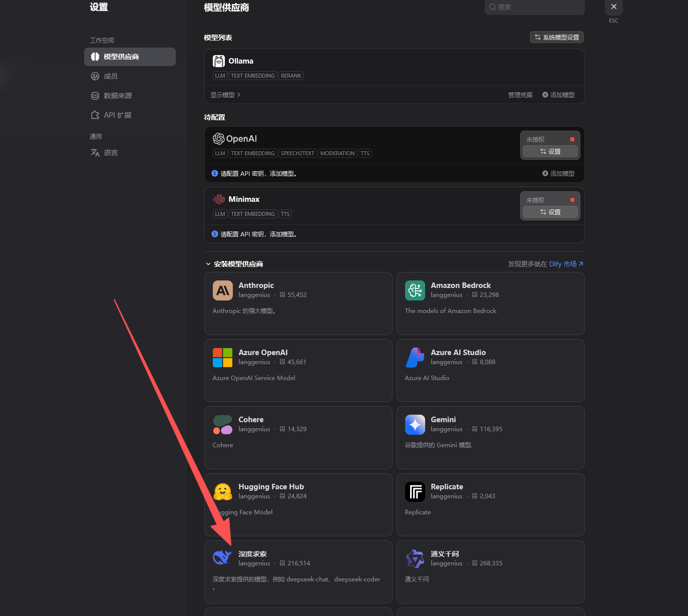Image resolution: width=688 pixels, height=616 pixels.
Task: Click the Cohere provider icon
Action: 223,425
